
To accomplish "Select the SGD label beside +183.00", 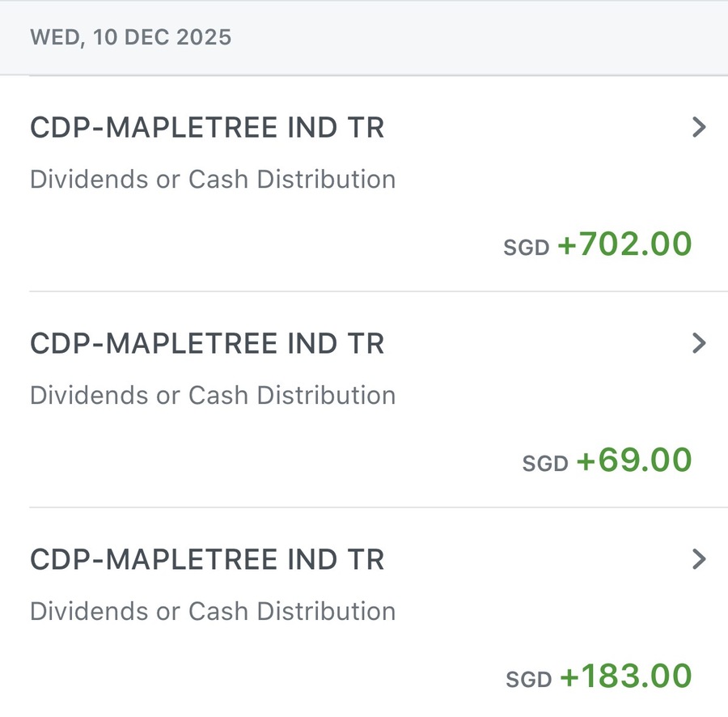I will 529,680.
